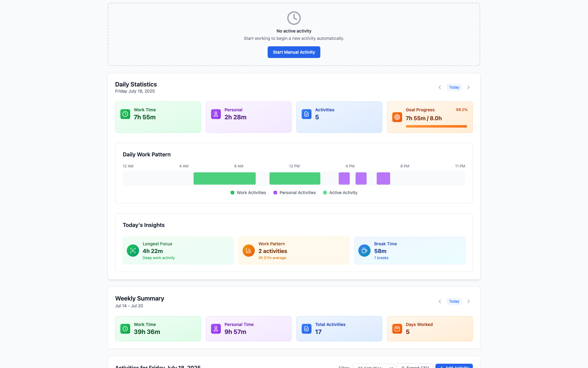Image resolution: width=588 pixels, height=368 pixels.
Task: Click the Add Activity button
Action: (454, 366)
